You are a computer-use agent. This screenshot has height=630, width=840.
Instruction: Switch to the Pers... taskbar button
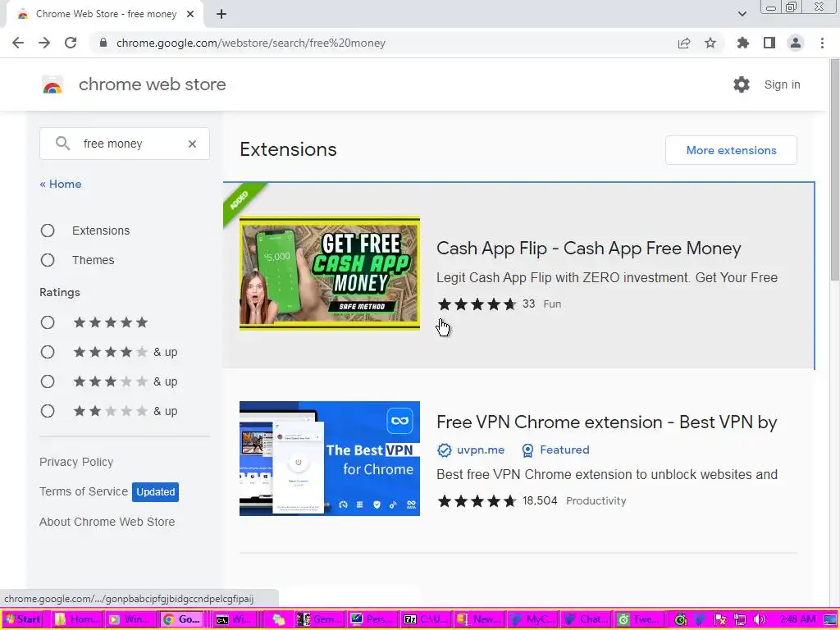(373, 619)
